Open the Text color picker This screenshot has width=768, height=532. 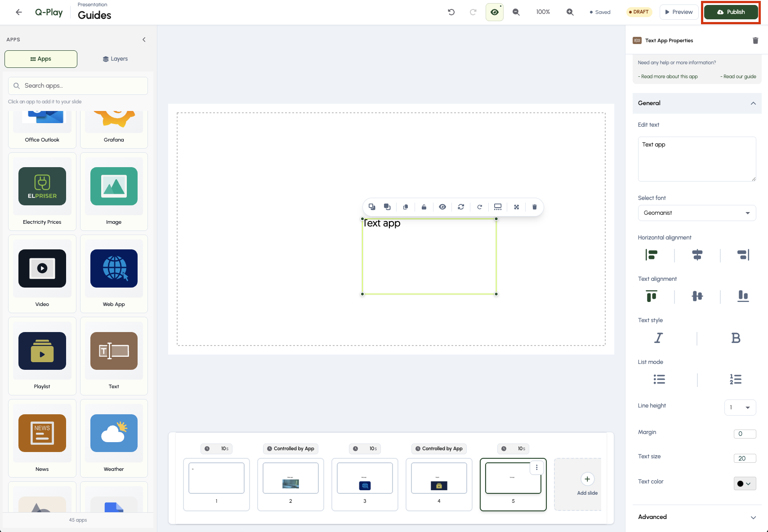pyautogui.click(x=745, y=483)
